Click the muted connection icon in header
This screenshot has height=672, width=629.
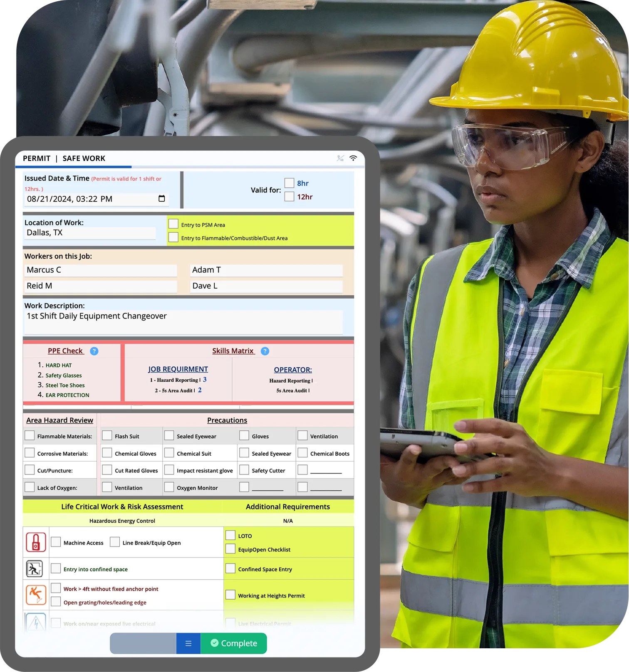pyautogui.click(x=340, y=158)
